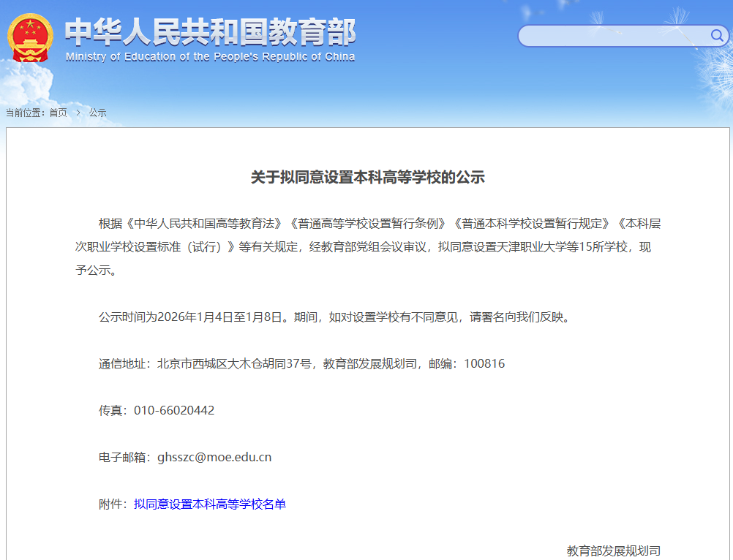The image size is (733, 560).
Task: Click the 教育部发展规划司 signature line
Action: point(613,550)
